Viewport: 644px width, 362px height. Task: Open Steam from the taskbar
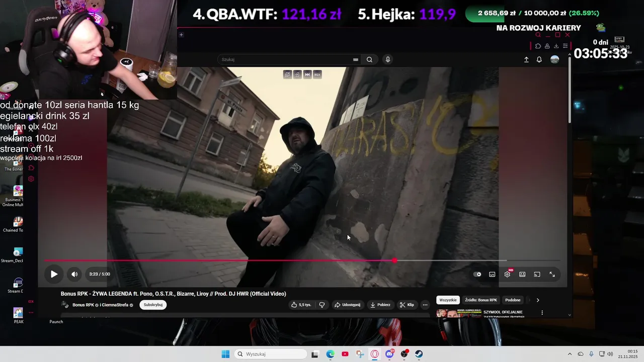pyautogui.click(x=419, y=354)
